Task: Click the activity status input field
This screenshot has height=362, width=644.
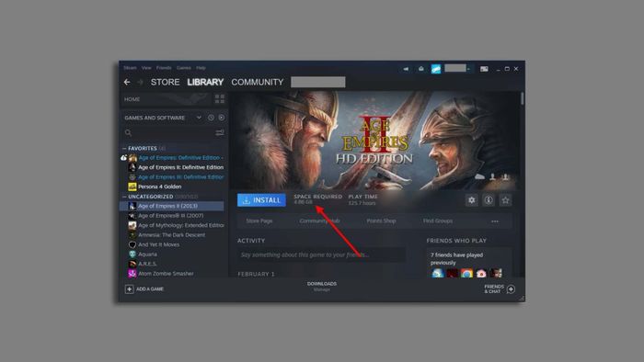Action: (321, 255)
